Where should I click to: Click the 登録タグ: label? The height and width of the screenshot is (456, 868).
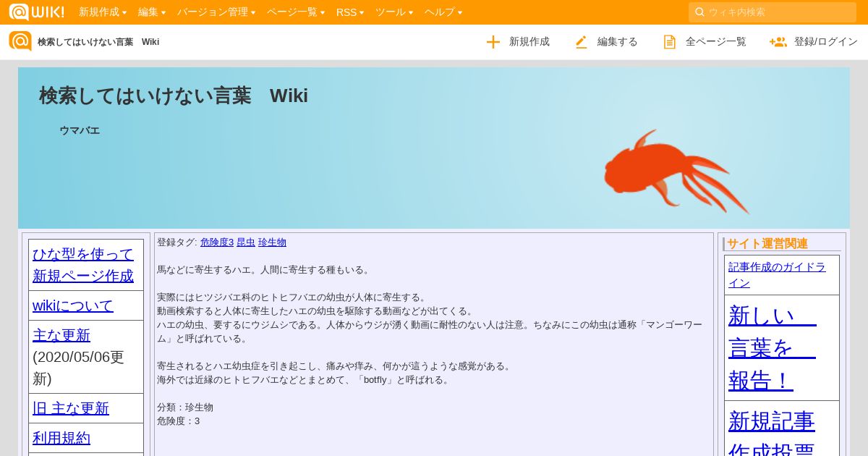[177, 242]
